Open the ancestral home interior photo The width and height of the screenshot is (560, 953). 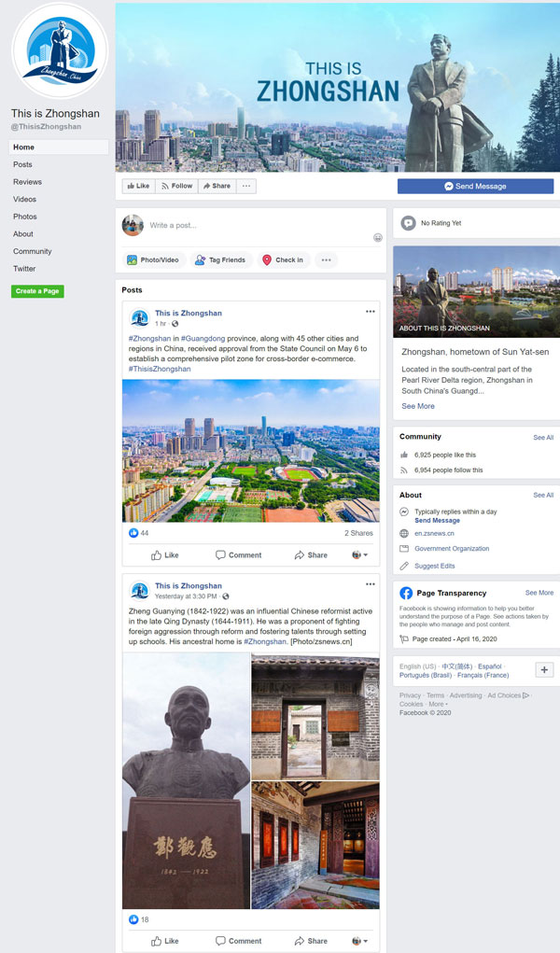pyautogui.click(x=315, y=846)
